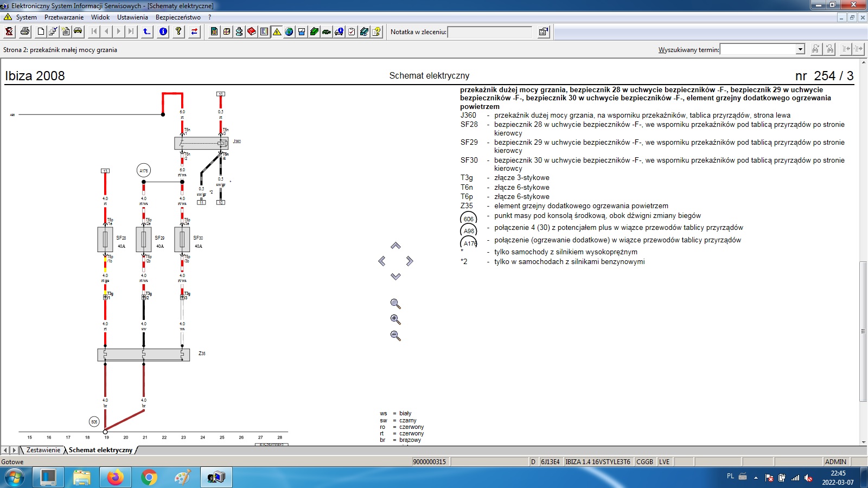Click the blue up-level arrow icon
868x488 pixels.
point(147,31)
